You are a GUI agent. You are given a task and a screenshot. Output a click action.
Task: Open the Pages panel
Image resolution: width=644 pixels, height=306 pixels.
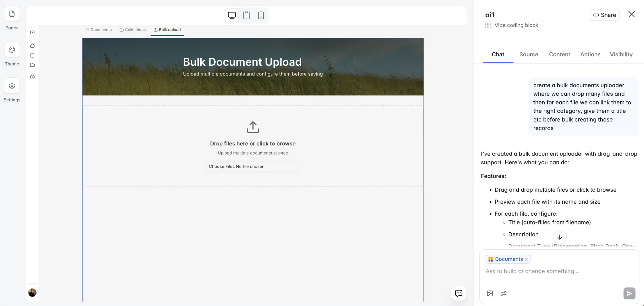[12, 14]
